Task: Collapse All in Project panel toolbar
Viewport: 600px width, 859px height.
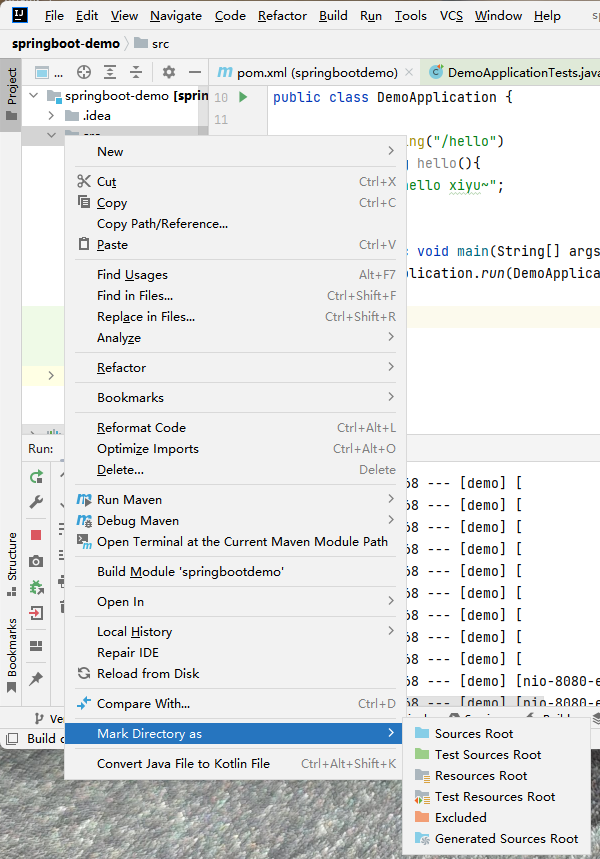Action: [x=136, y=72]
